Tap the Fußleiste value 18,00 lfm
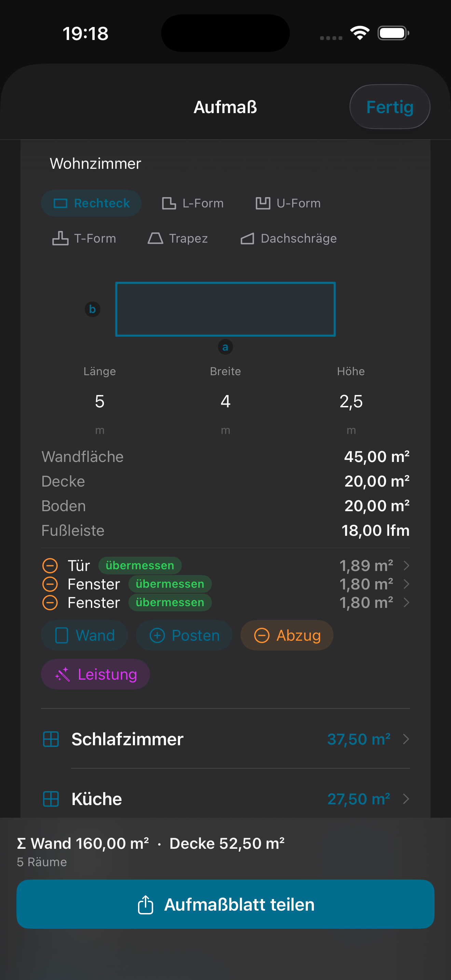The image size is (451, 980). point(375,531)
